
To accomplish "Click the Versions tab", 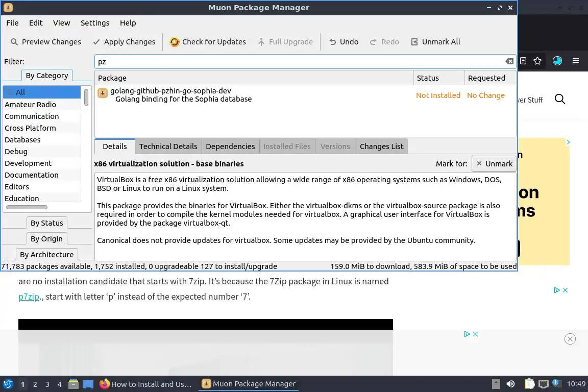I will coord(335,146).
